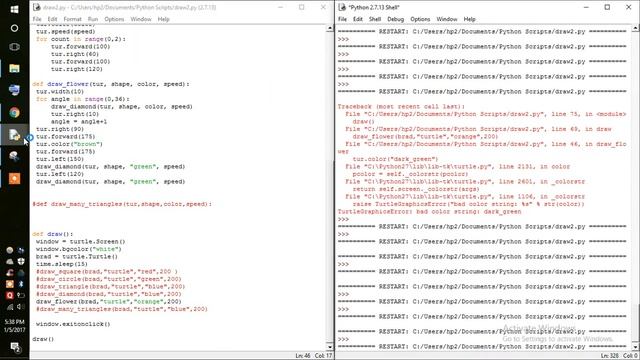The image size is (640, 360).
Task: Click the final 'draw()' call in editor
Action: point(43,339)
